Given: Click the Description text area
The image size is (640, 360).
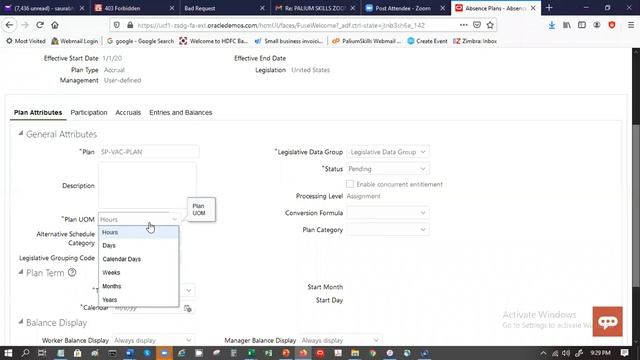Looking at the screenshot, I should (147, 185).
